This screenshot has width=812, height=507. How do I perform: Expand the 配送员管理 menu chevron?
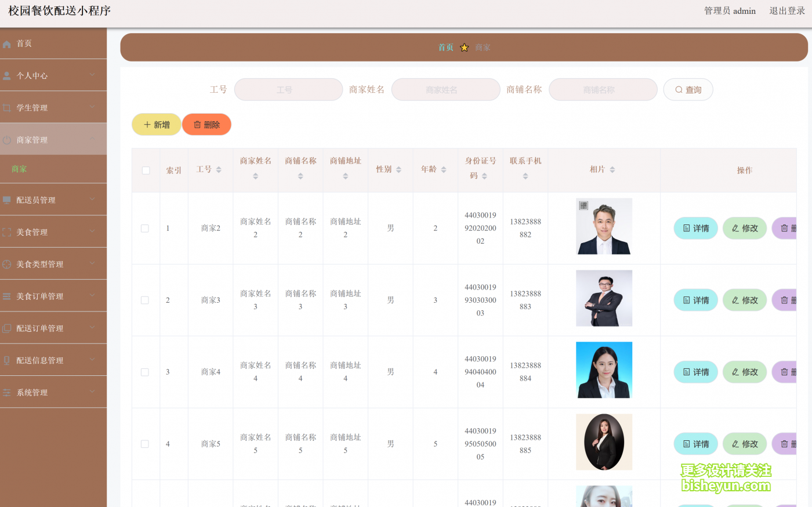click(x=92, y=199)
